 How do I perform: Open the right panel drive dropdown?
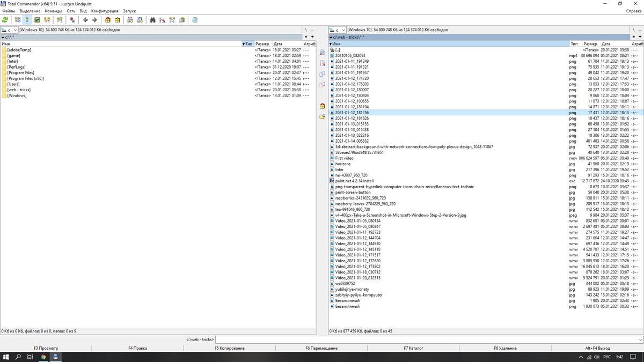coord(337,30)
